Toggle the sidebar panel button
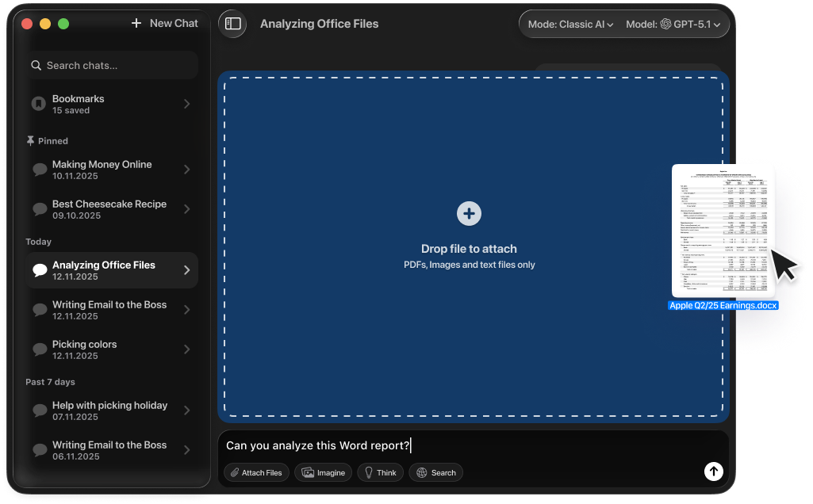The width and height of the screenshot is (813, 504). pyautogui.click(x=232, y=24)
